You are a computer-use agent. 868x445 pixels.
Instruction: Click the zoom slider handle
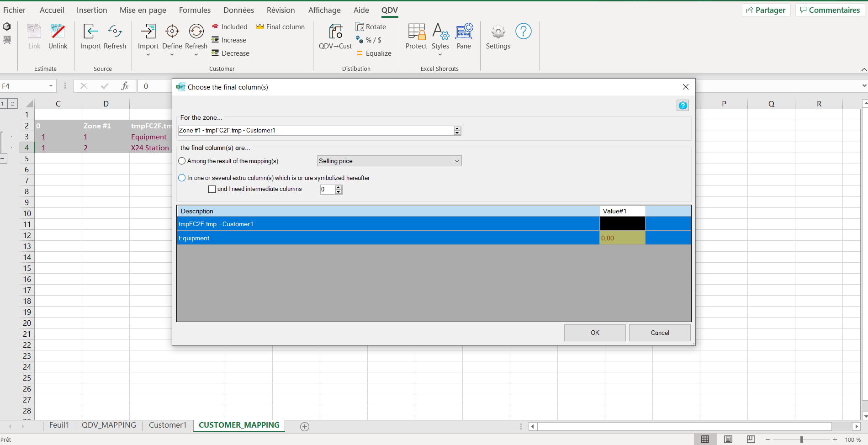coord(802,440)
